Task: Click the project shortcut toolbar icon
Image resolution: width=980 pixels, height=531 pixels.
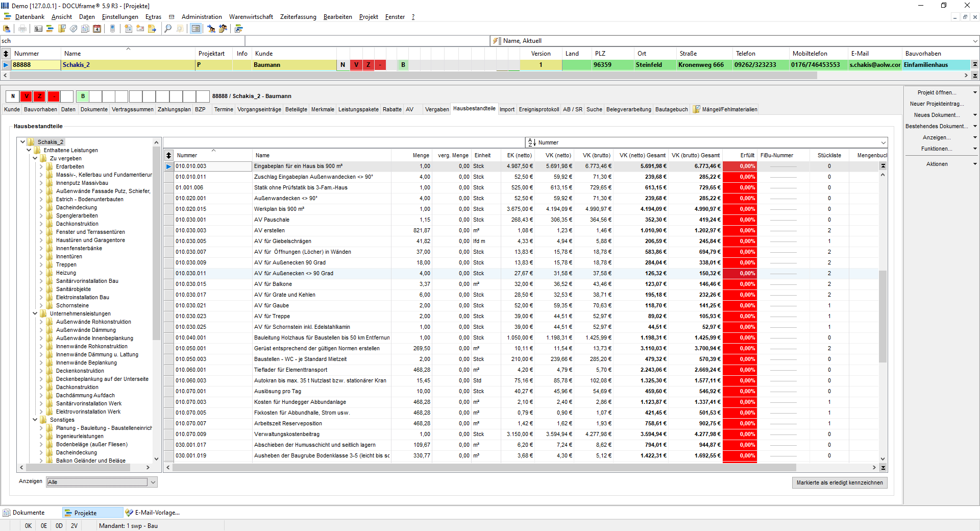Action: [x=239, y=29]
